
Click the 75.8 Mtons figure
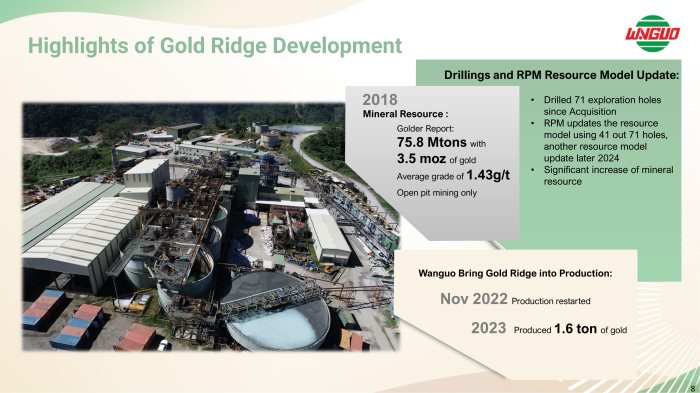431,142
